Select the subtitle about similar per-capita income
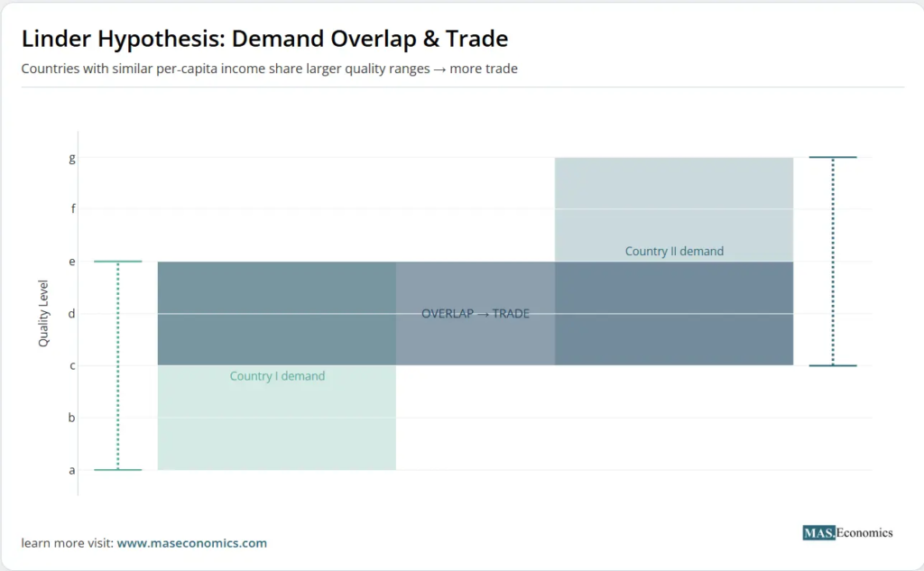 [x=269, y=69]
